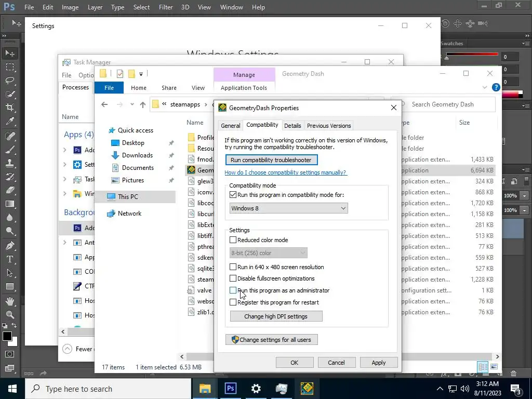Select the Lasso tool
This screenshot has width=532, height=399.
(x=10, y=81)
